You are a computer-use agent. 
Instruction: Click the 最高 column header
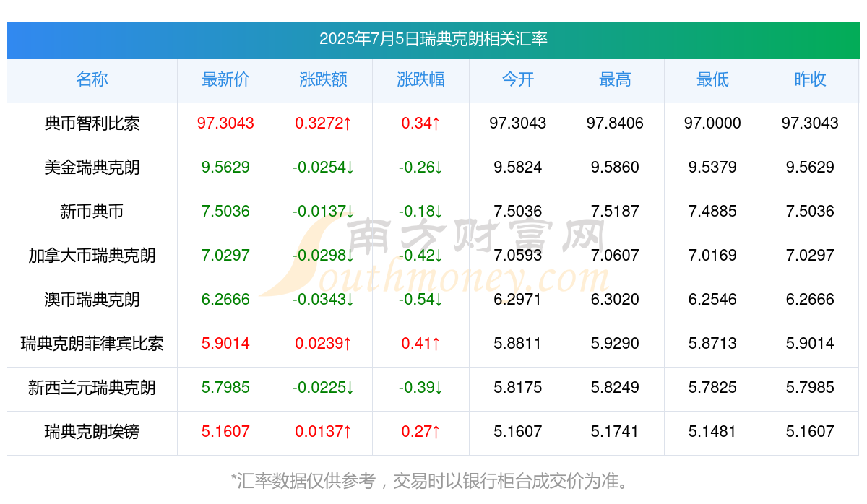[x=615, y=79]
